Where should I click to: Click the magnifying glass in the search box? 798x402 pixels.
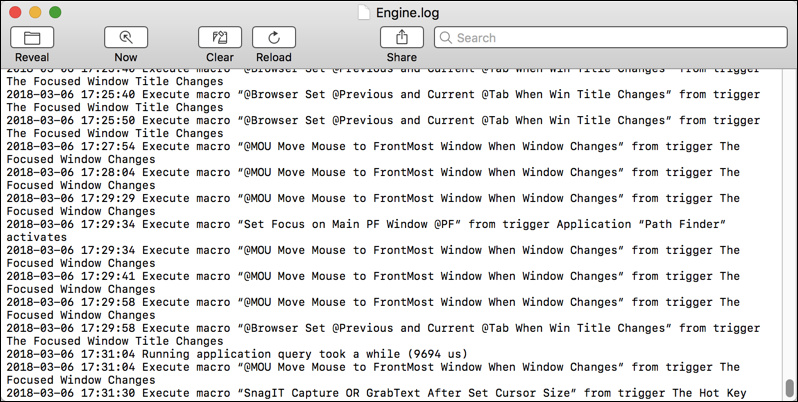(446, 38)
